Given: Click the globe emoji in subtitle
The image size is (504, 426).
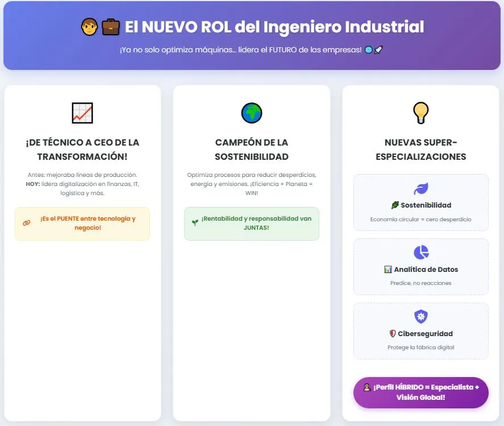Looking at the screenshot, I should point(369,50).
